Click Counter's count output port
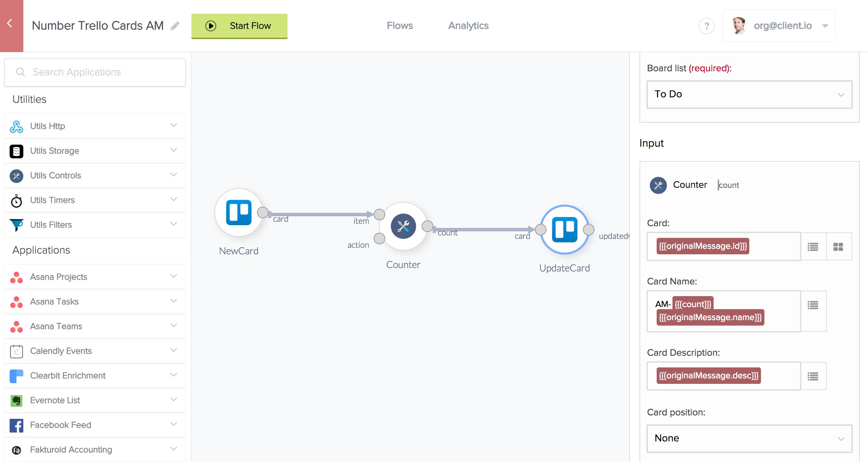Image resolution: width=868 pixels, height=462 pixels. click(x=427, y=226)
